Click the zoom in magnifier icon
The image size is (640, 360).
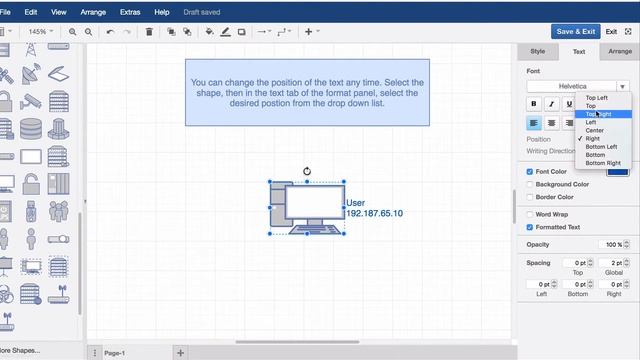click(72, 32)
